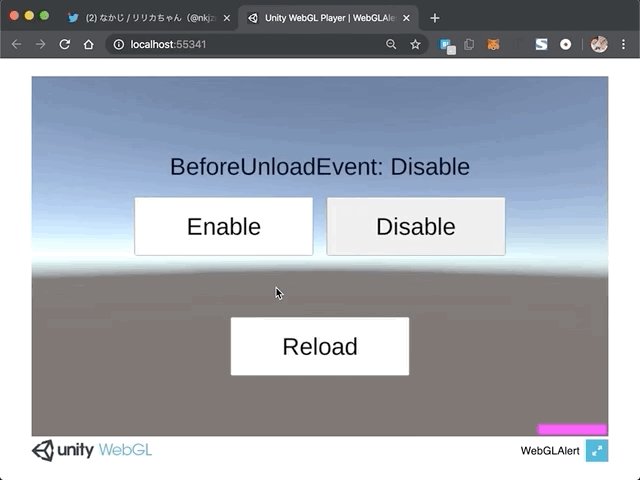Open a new browser tab
Screen dimensions: 640x480
435,18
